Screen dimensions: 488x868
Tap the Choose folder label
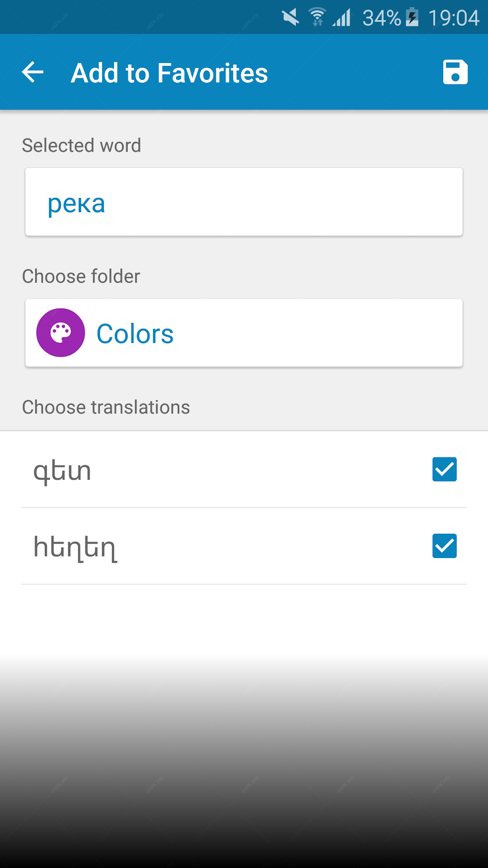point(81,276)
